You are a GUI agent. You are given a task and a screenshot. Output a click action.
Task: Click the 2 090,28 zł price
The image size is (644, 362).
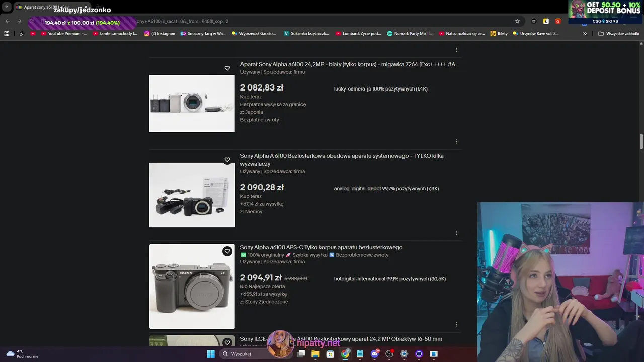coord(262,187)
